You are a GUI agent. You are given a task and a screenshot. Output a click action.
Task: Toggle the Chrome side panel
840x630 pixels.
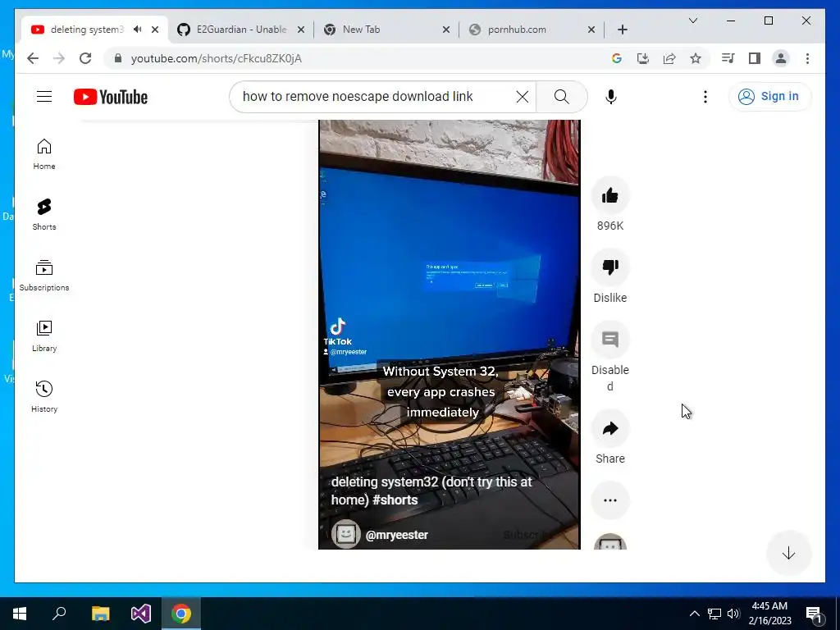(755, 58)
